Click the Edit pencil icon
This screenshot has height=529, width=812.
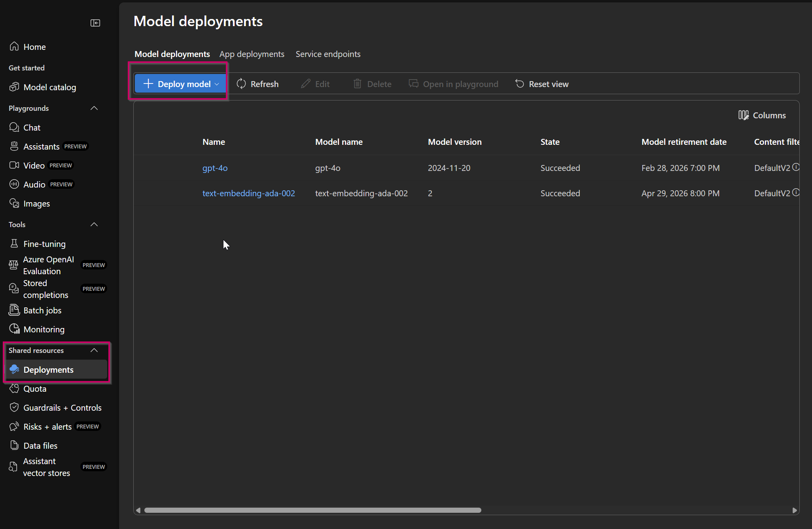[x=306, y=83]
